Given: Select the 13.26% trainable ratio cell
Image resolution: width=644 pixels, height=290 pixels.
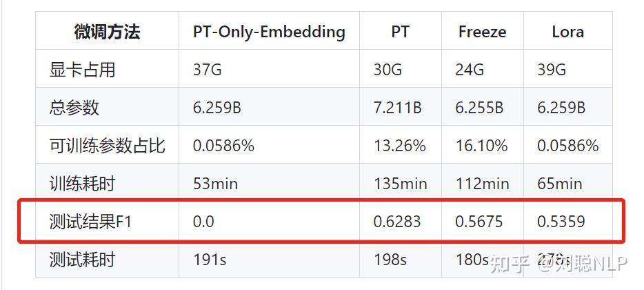Looking at the screenshot, I should [399, 146].
